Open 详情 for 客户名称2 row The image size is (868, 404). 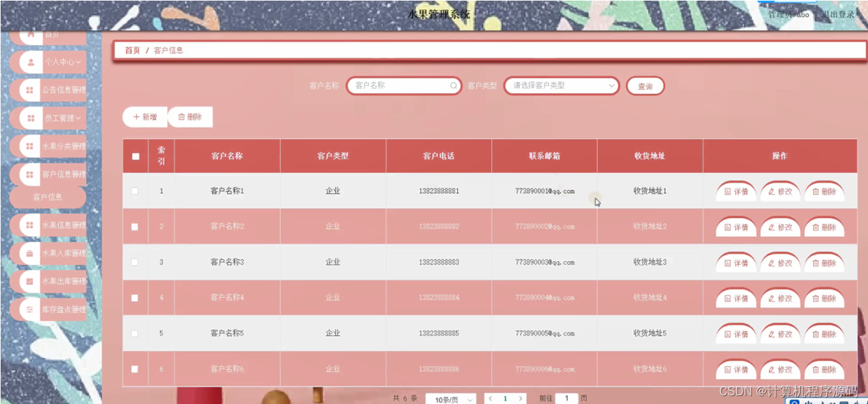point(736,227)
